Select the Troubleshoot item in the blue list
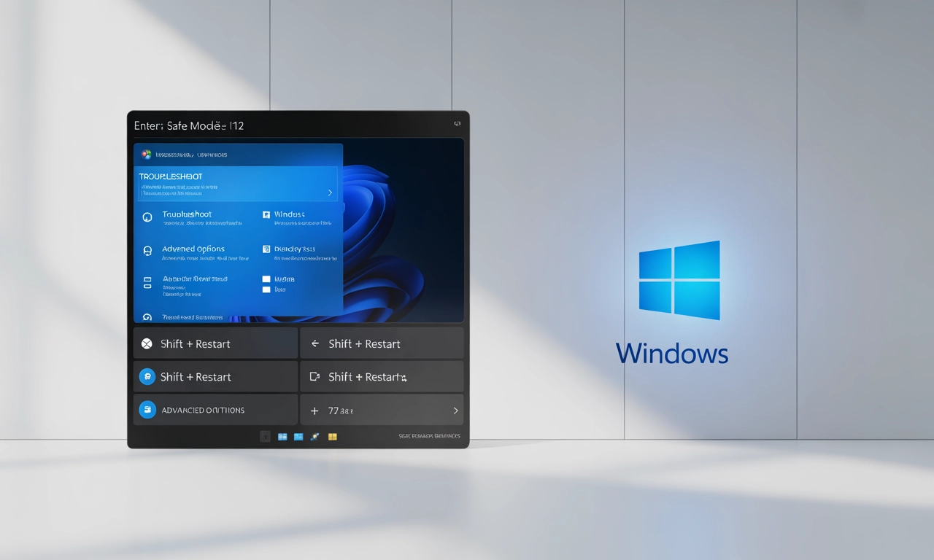The width and height of the screenshot is (934, 560). 187,214
